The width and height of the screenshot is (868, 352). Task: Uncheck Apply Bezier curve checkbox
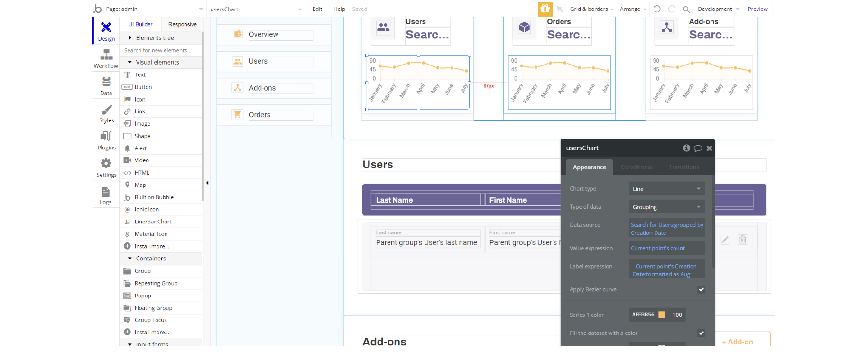(x=701, y=289)
